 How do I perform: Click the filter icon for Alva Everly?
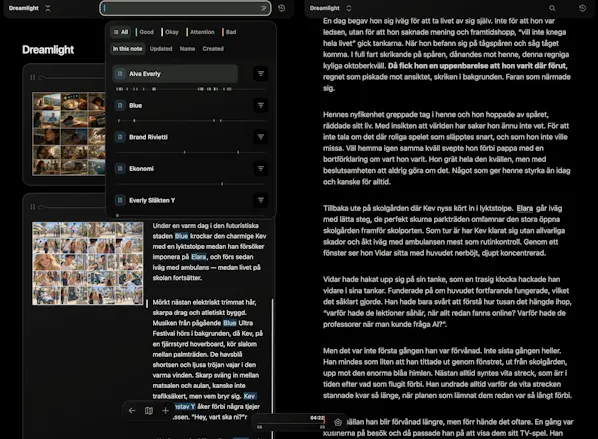(261, 74)
